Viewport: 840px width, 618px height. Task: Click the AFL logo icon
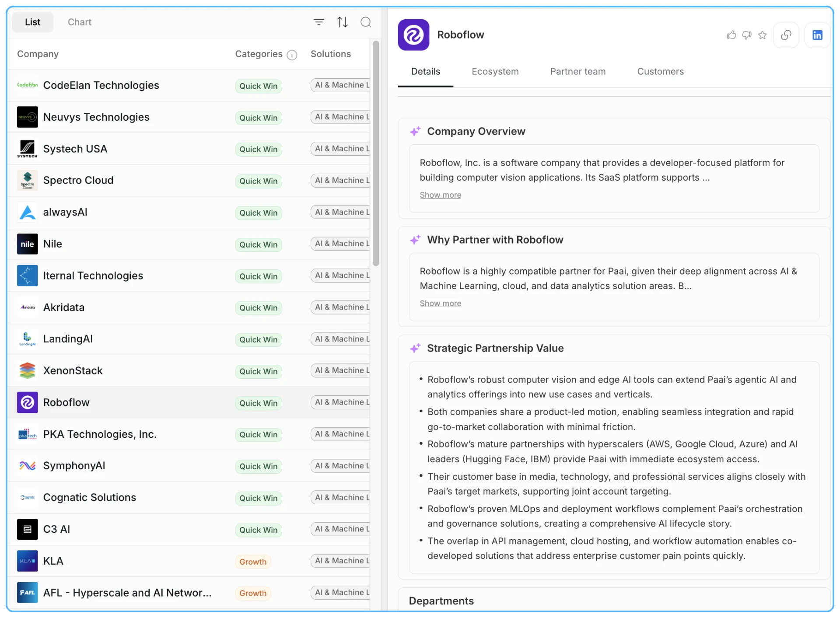tap(28, 593)
